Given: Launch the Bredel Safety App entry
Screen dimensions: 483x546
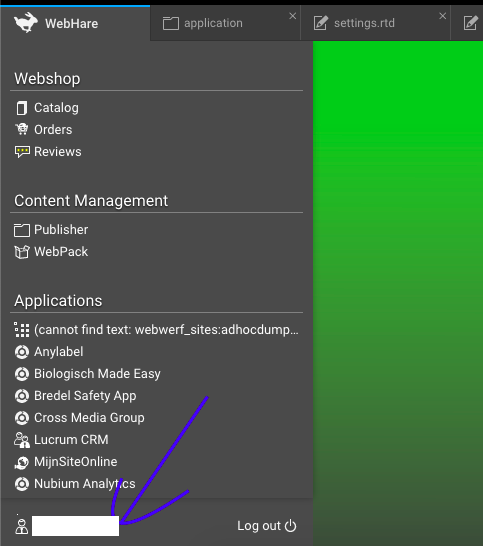Looking at the screenshot, I should (75, 396).
